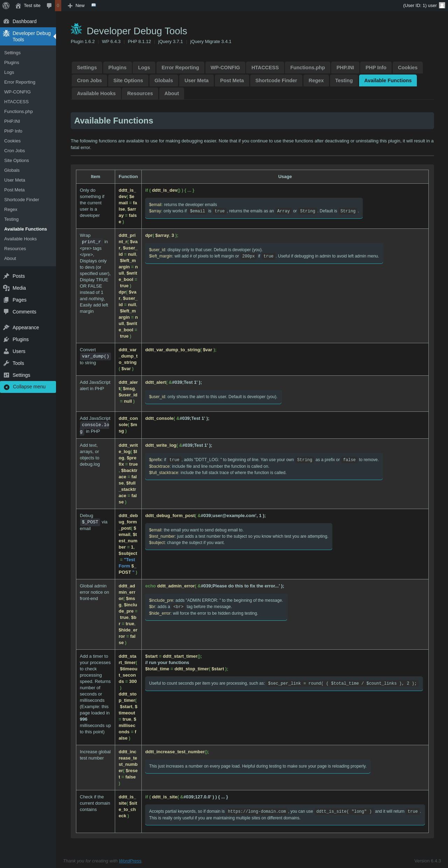
Task: Follow the WordPress footer link
Action: [x=130, y=861]
